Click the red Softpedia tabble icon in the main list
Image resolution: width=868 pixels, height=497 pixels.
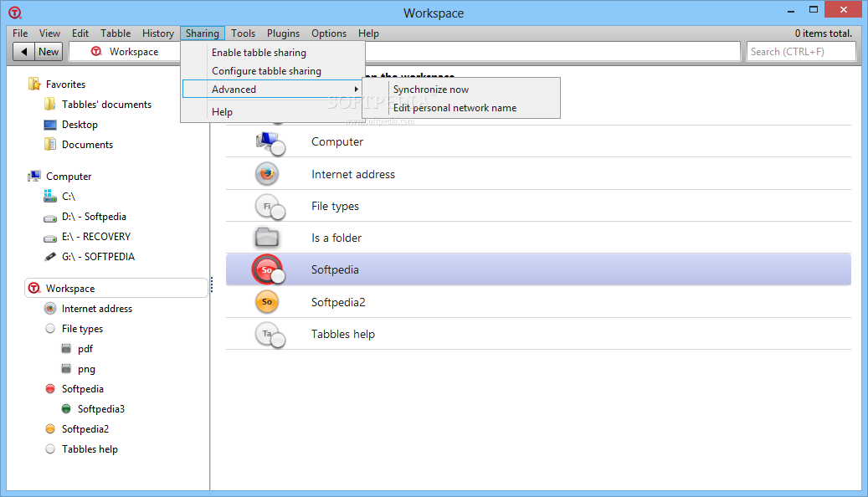(x=269, y=270)
